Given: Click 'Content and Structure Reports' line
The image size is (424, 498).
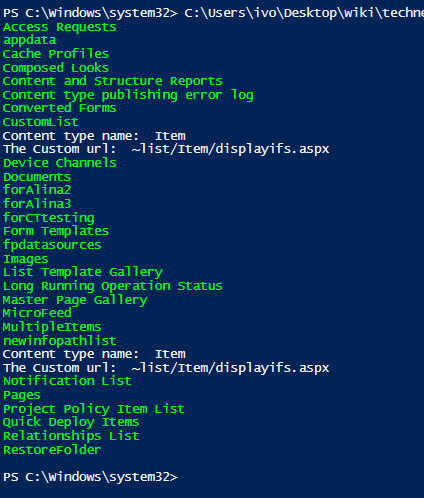Looking at the screenshot, I should point(113,81).
